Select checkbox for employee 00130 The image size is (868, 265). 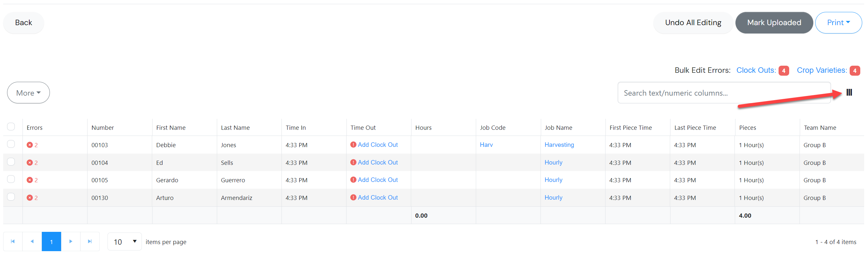click(x=11, y=197)
